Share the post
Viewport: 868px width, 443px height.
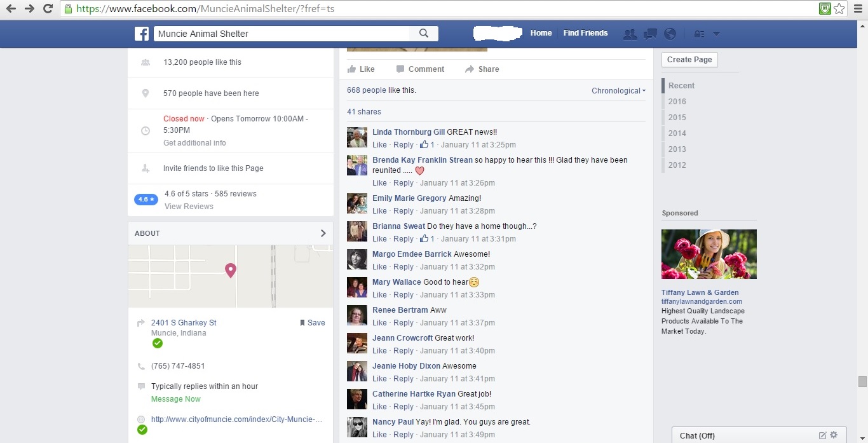482,69
